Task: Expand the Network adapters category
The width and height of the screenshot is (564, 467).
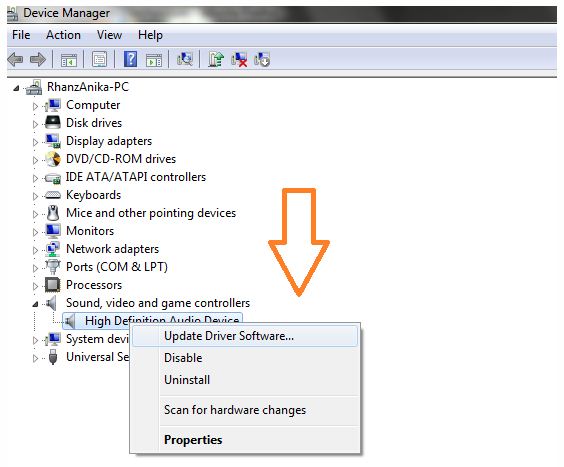Action: tap(35, 250)
